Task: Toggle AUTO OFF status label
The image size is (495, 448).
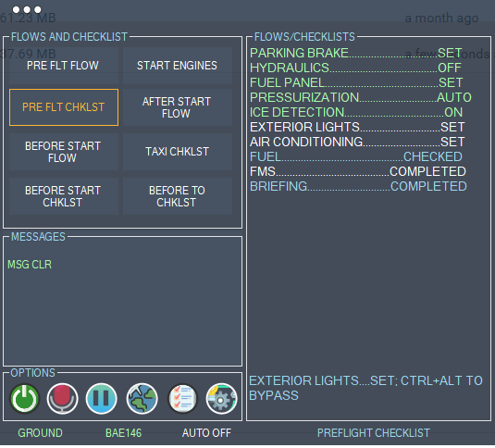Action: pyautogui.click(x=206, y=433)
